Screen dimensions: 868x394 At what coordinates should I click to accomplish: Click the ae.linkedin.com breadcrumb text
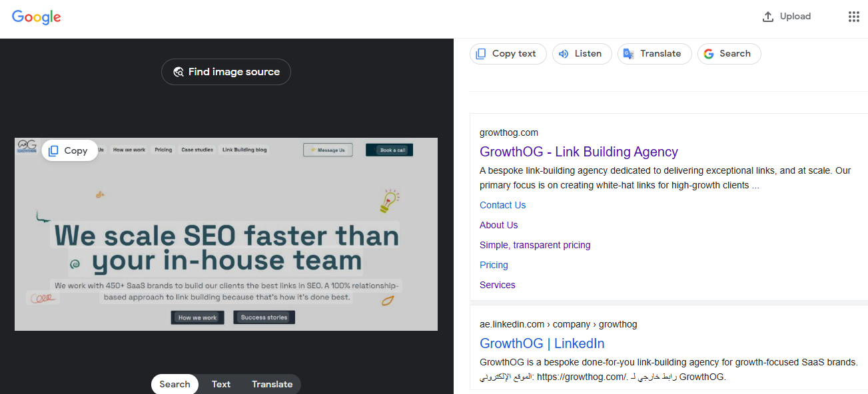point(558,324)
